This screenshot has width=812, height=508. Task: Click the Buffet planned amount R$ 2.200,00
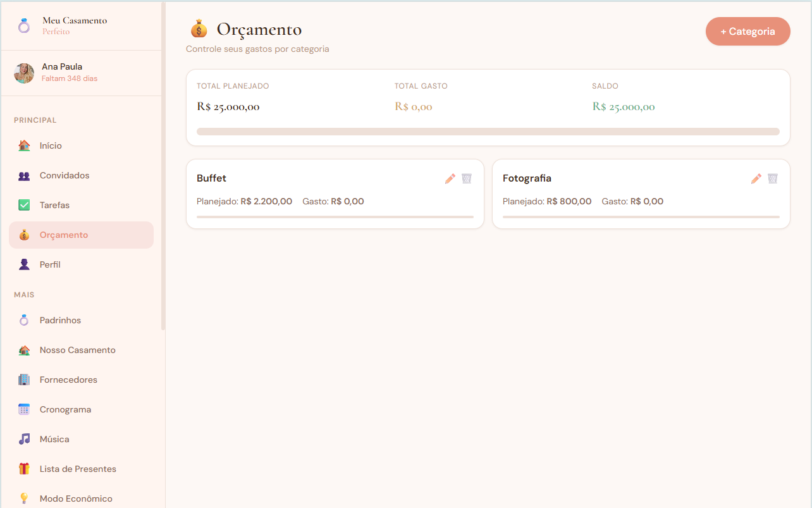266,201
